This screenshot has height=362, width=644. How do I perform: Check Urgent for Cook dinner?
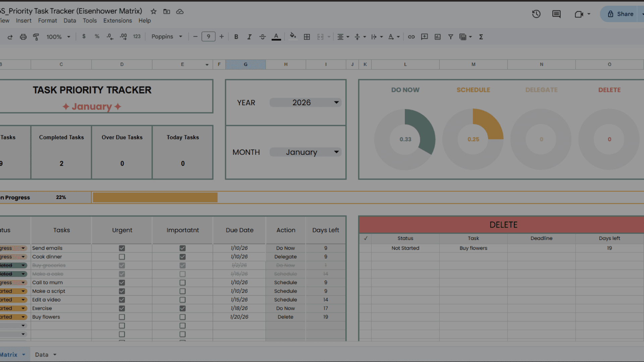122,257
